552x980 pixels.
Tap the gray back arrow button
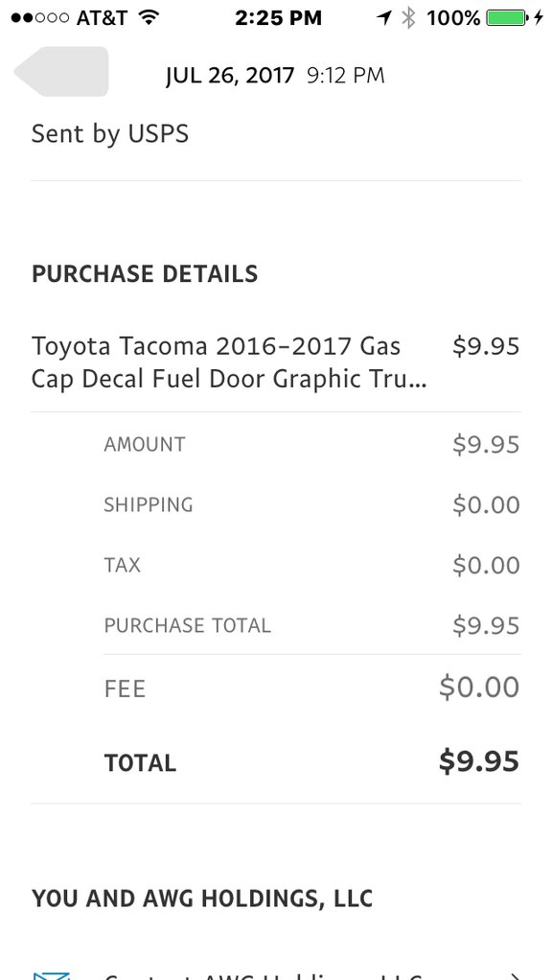point(61,71)
